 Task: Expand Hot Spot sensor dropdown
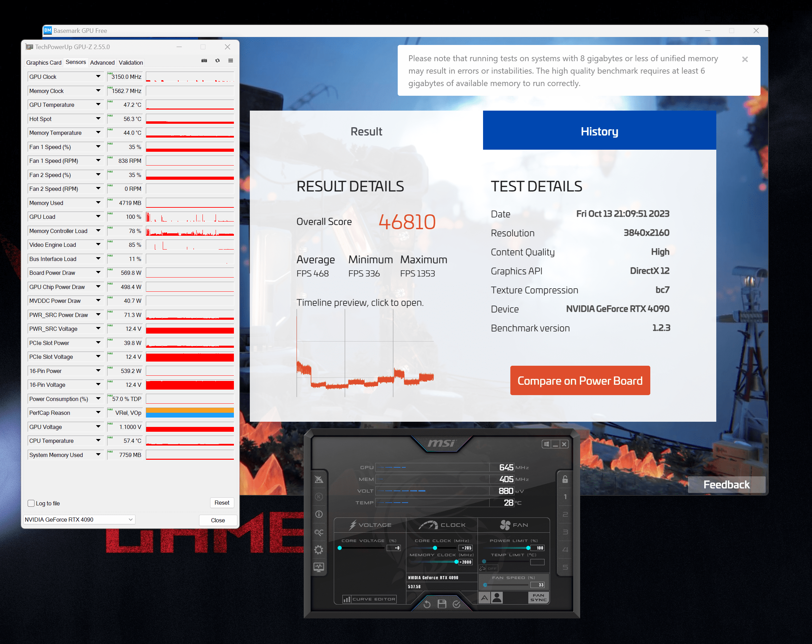98,119
